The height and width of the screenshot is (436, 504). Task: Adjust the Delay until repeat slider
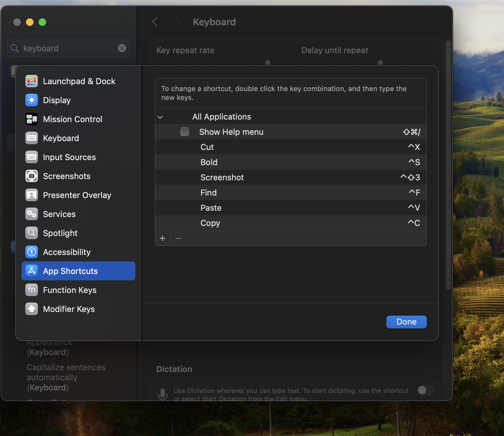click(x=380, y=62)
